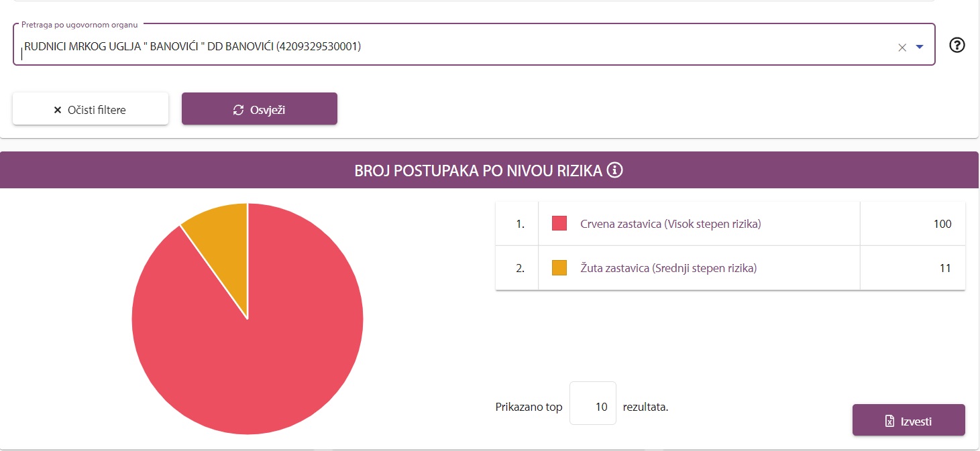Viewport: 980px width, 451px height.
Task: Click the X icon in Očisti filtere
Action: click(x=58, y=110)
